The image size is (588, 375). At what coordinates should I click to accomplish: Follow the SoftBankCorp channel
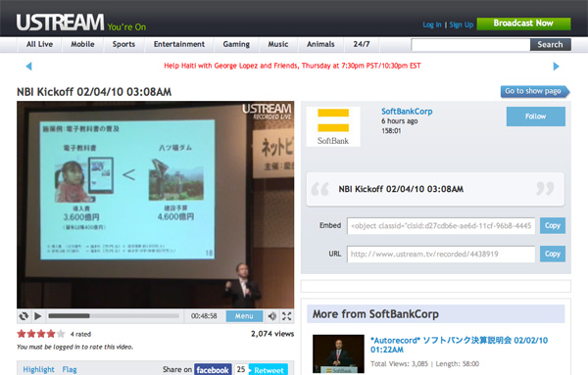(x=535, y=117)
